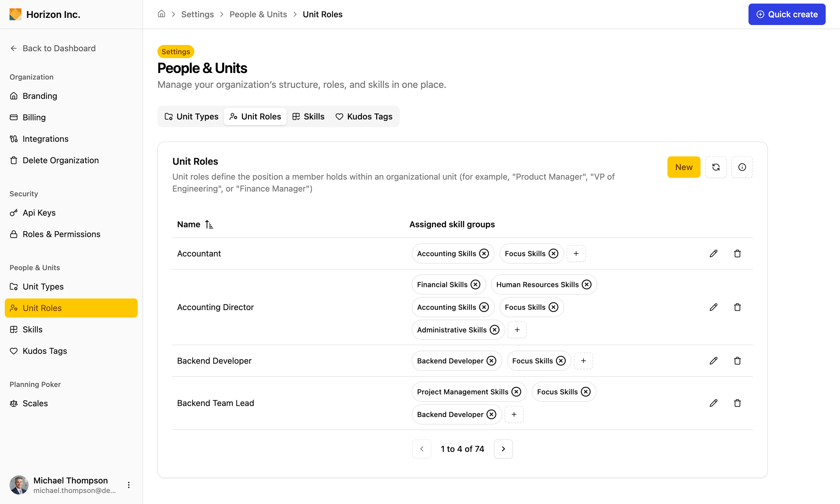Edit the Accounting Director role

(x=713, y=307)
